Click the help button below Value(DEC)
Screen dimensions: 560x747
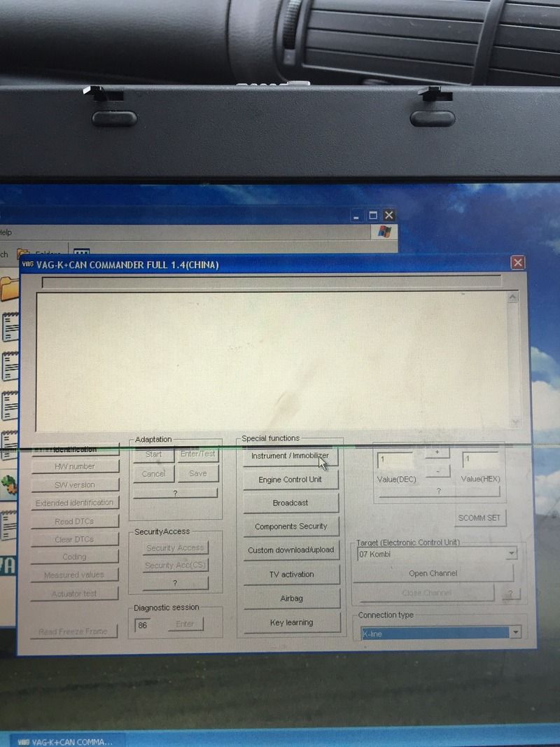click(439, 491)
